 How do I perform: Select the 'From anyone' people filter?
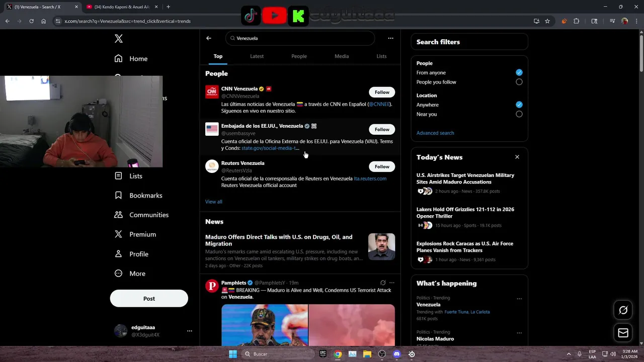[x=519, y=72]
